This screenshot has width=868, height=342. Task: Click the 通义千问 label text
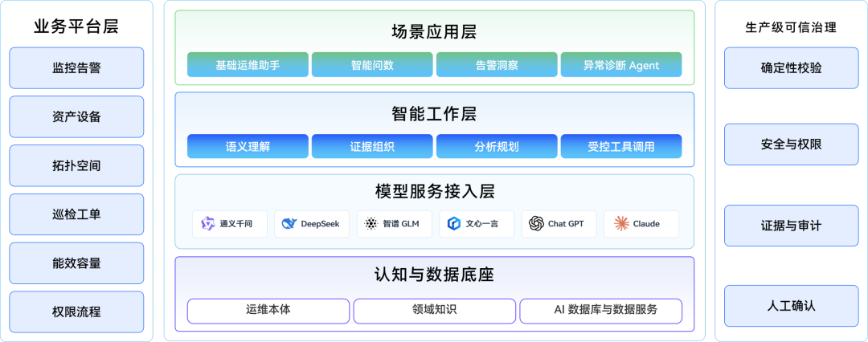(x=235, y=224)
